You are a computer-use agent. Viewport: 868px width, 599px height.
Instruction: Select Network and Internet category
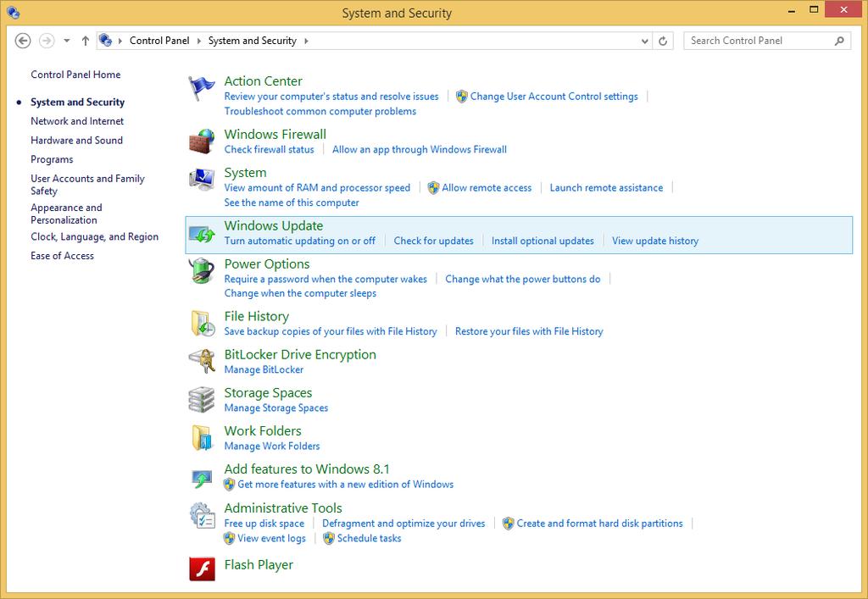77,121
